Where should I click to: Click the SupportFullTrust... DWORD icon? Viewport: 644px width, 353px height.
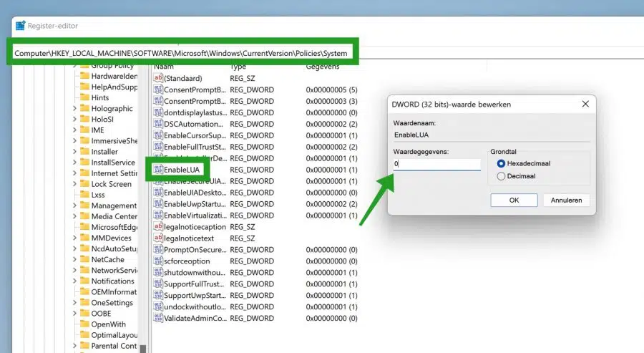pyautogui.click(x=158, y=284)
